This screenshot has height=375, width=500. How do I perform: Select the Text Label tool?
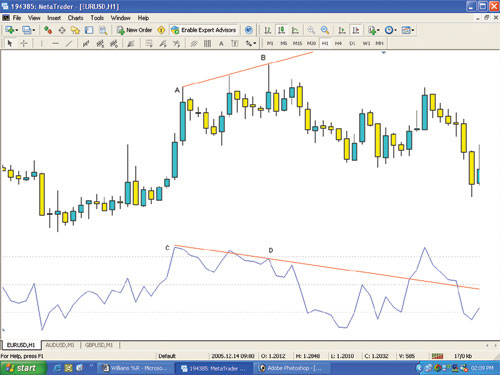pos(235,43)
